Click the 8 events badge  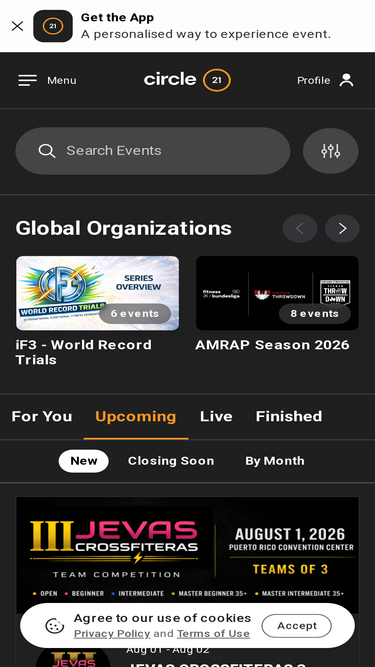[x=315, y=314]
